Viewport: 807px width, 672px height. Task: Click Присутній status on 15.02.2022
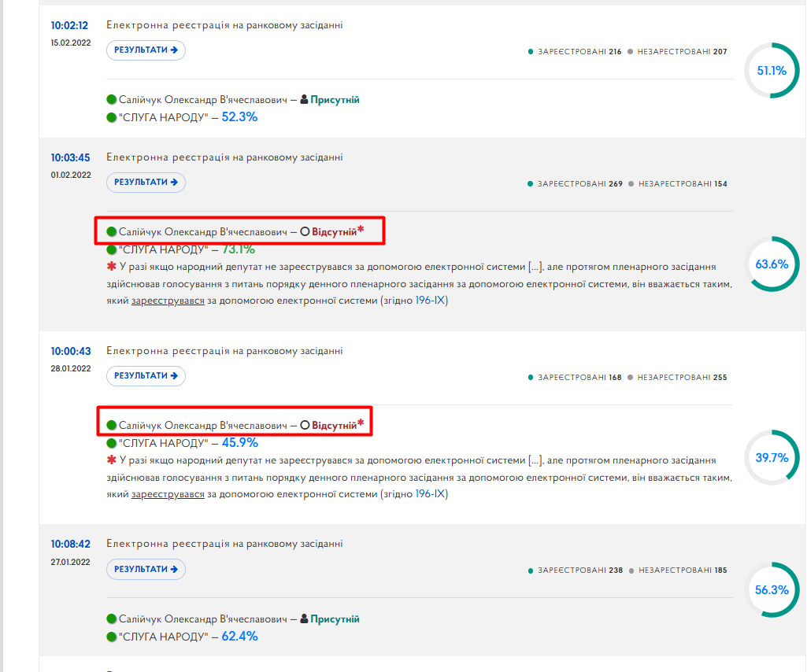[335, 100]
